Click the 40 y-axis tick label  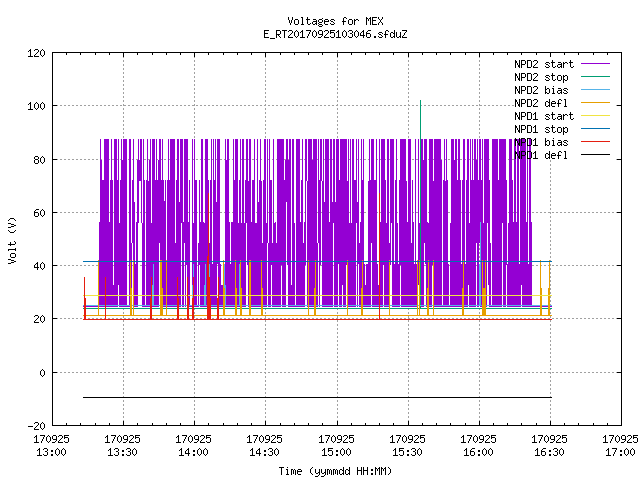click(x=39, y=266)
